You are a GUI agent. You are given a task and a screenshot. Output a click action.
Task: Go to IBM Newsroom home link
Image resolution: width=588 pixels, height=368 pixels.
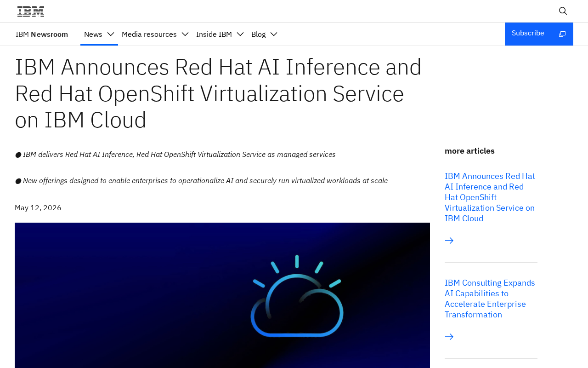tap(42, 34)
